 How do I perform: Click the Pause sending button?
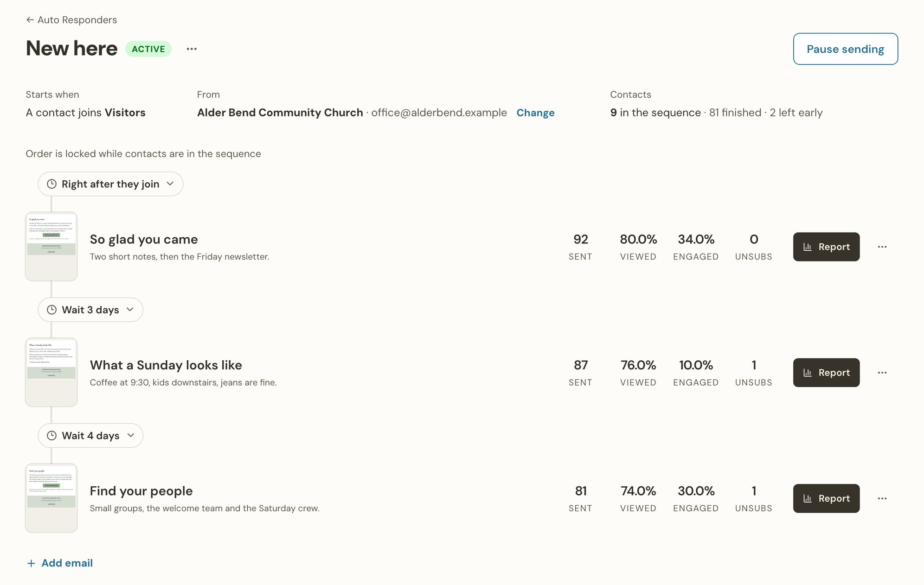pos(845,49)
